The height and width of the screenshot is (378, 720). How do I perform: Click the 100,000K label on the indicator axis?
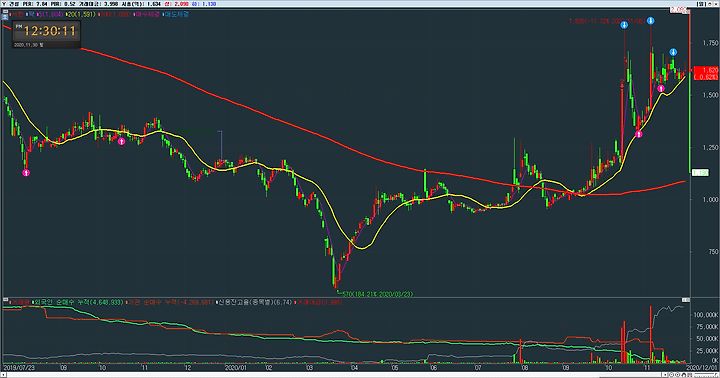(x=706, y=315)
